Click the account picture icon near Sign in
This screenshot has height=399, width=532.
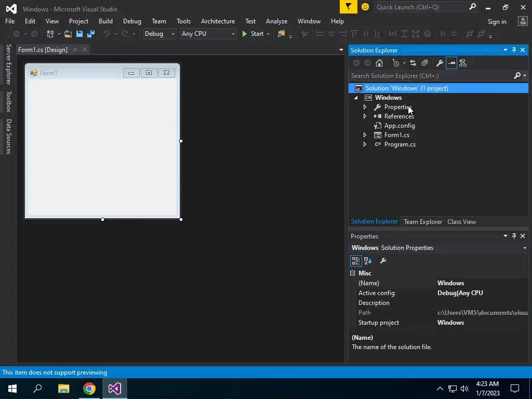pos(523,21)
